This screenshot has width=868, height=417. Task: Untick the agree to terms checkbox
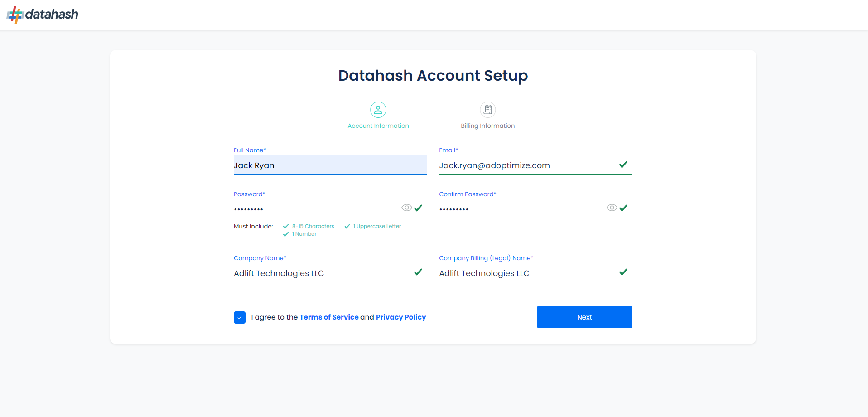click(x=240, y=317)
